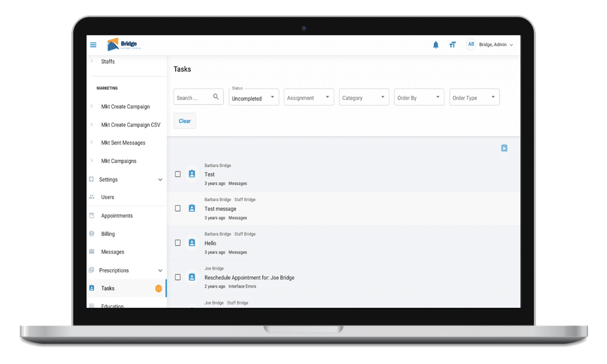Expand the Prescriptions chevron
Image resolution: width=607 pixels, height=364 pixels.
point(160,270)
